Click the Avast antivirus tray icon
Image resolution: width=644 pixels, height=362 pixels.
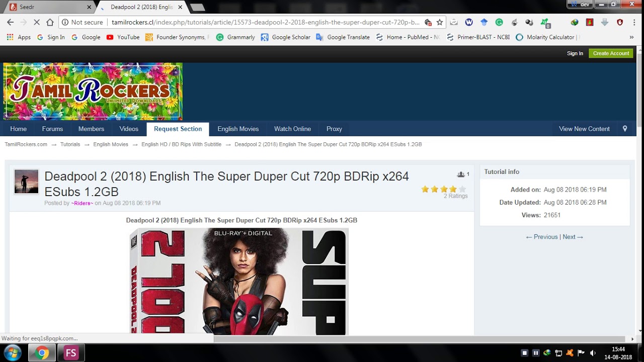[x=570, y=353]
